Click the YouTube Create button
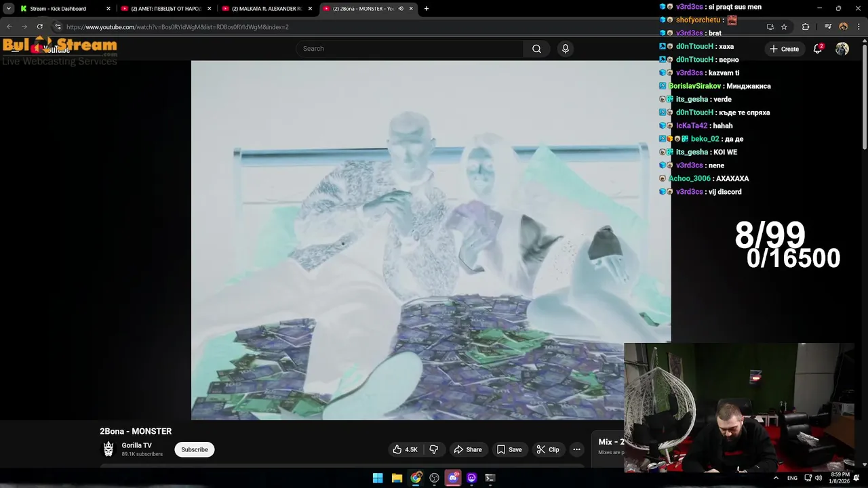Screen dimensions: 868x488 coord(784,49)
